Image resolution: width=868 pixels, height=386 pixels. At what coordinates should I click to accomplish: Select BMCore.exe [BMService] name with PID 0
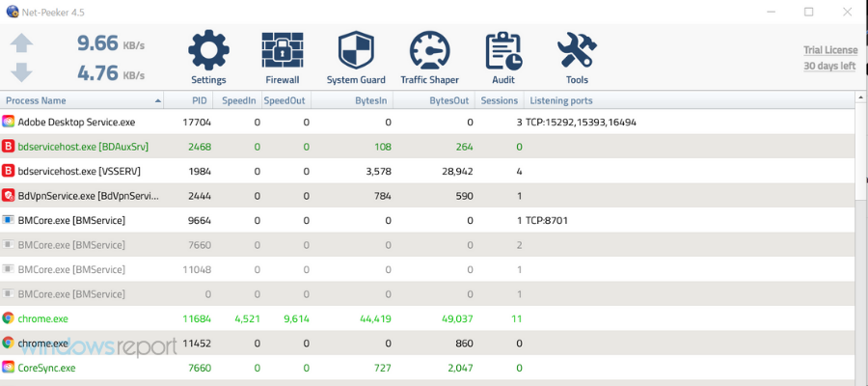click(71, 294)
